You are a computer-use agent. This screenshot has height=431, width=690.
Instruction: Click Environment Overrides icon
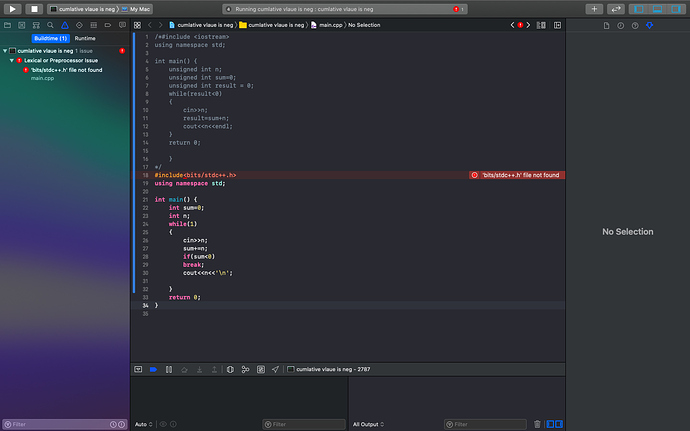click(x=261, y=369)
